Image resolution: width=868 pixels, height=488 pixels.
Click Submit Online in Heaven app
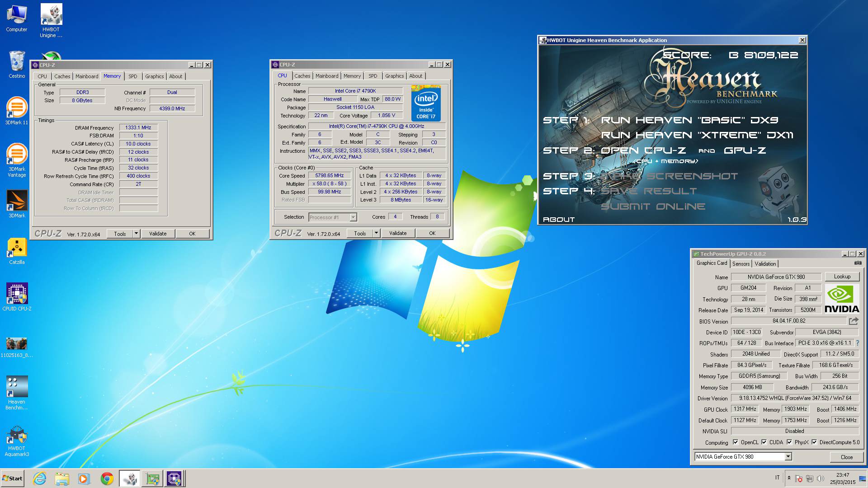point(653,206)
